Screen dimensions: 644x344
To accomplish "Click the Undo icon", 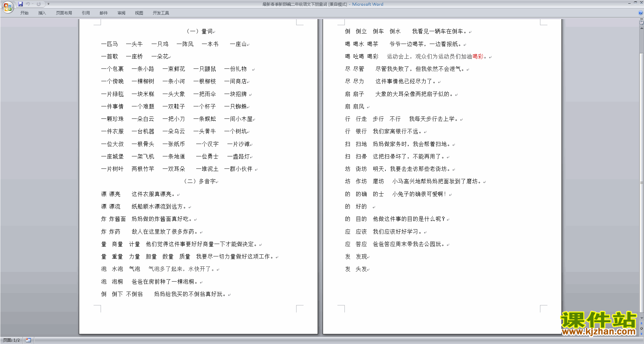I will pos(28,4).
